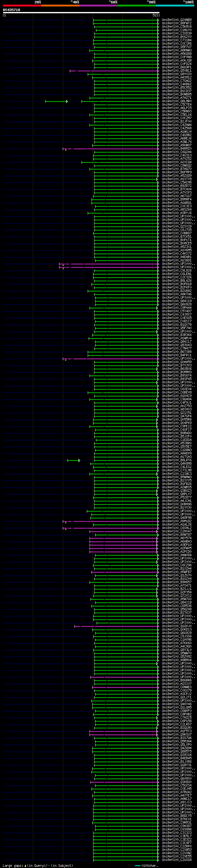197x868 pixels.
Task: Open hit UniRef100_B2JF00
Action: 177,122
